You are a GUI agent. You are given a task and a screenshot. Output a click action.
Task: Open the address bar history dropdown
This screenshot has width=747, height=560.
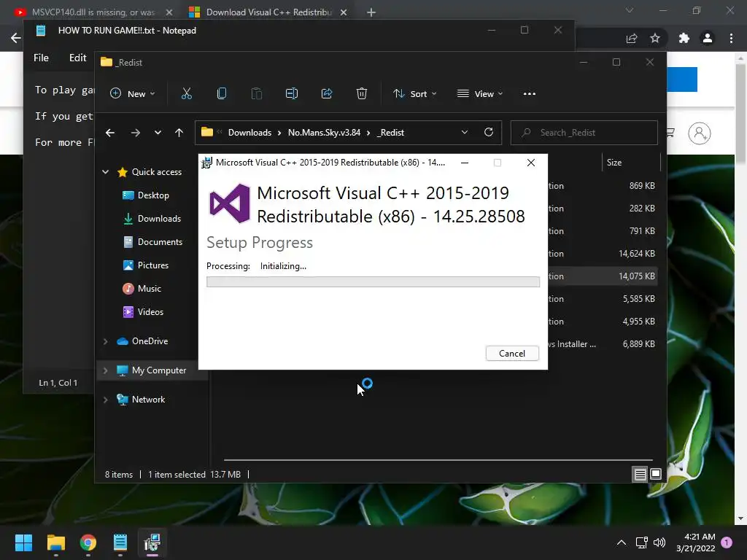coord(465,133)
